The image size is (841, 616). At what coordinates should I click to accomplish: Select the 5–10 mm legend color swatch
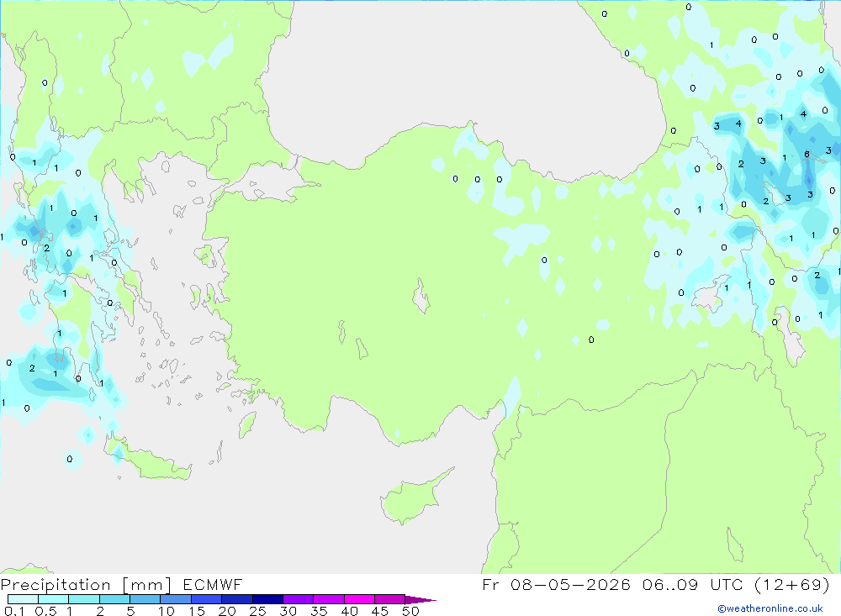(x=145, y=599)
